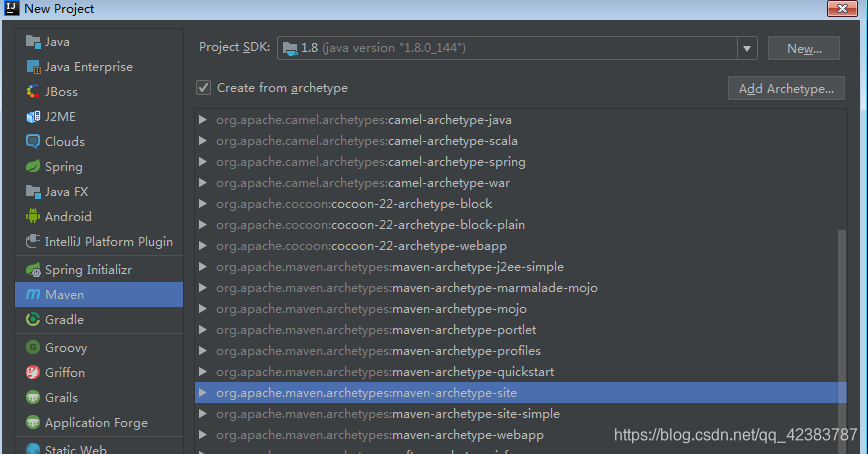Close the New Project dialog
The height and width of the screenshot is (454, 868).
(842, 8)
